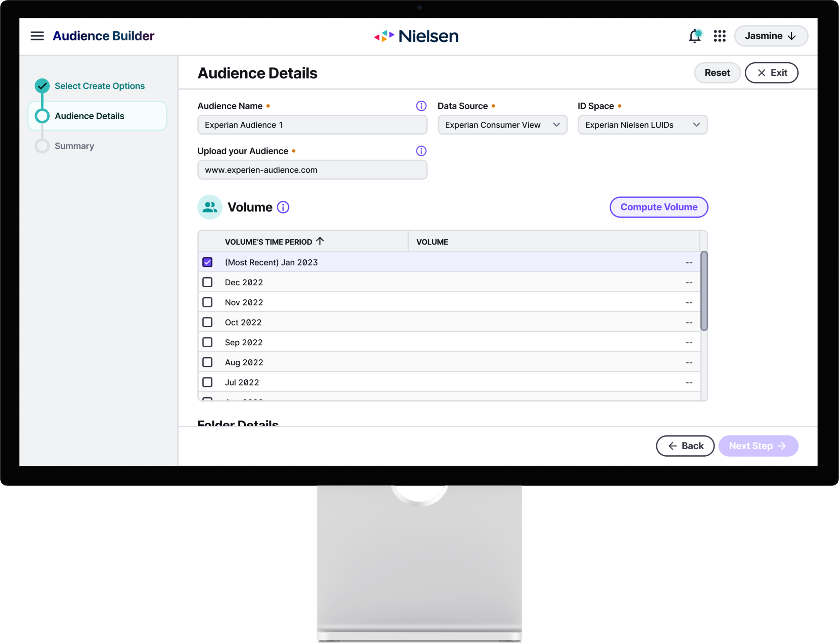The image size is (839, 644).
Task: Expand the ID Space dropdown
Action: (x=642, y=125)
